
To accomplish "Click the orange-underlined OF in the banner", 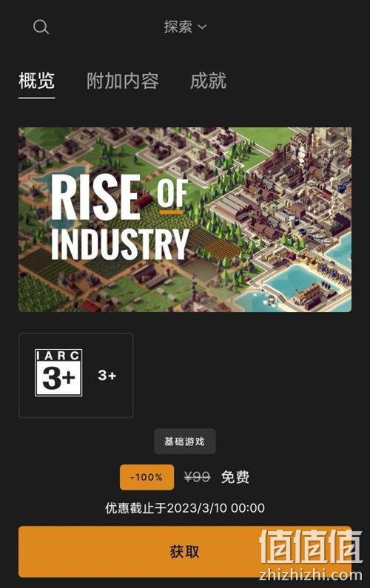I will pyautogui.click(x=172, y=195).
